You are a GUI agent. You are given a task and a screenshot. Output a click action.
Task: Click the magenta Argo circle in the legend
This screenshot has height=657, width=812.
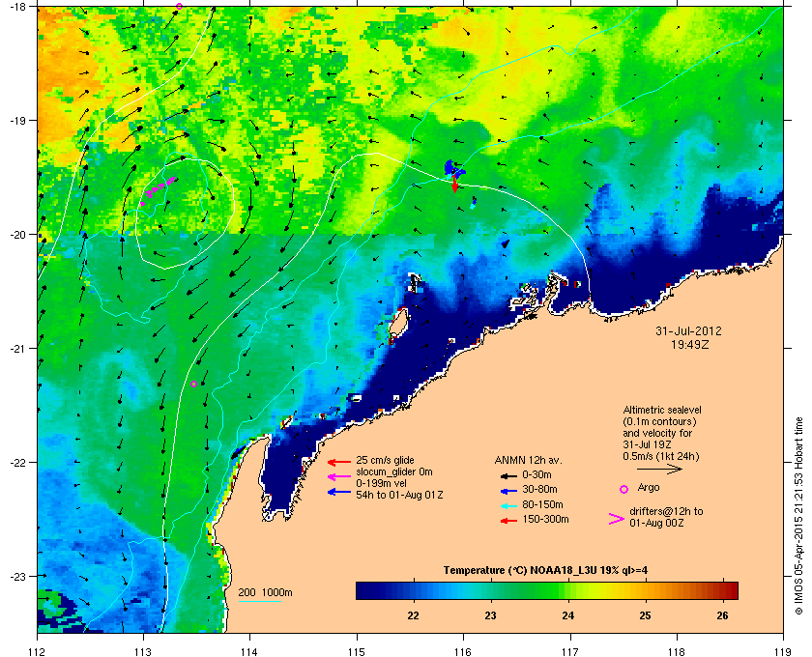coord(624,489)
